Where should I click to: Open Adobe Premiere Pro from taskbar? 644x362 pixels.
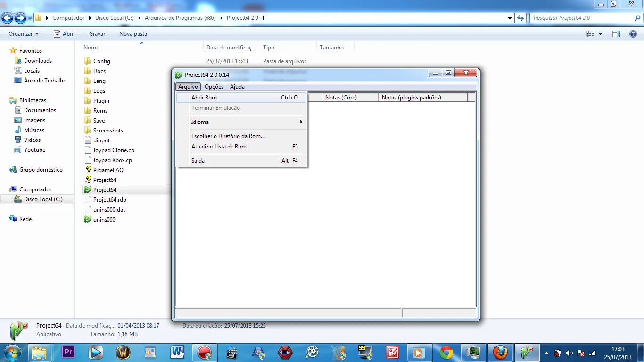pos(68,352)
